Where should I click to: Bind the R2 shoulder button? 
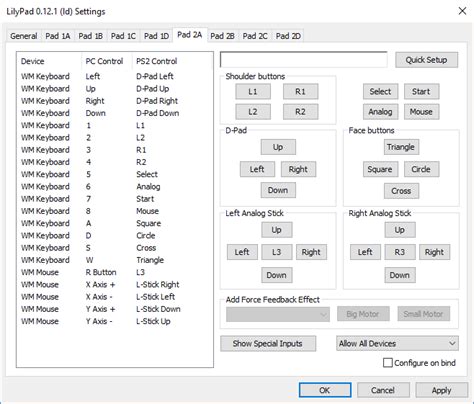point(300,112)
